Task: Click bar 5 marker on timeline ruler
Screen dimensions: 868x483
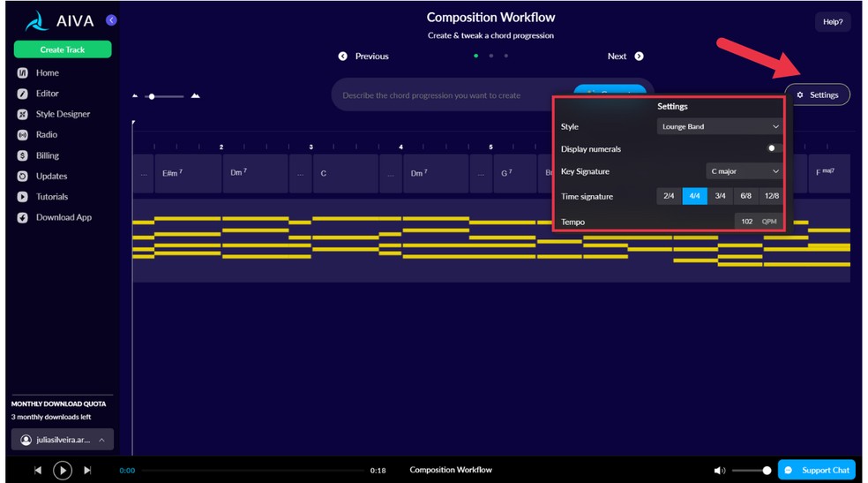Action: pos(490,147)
